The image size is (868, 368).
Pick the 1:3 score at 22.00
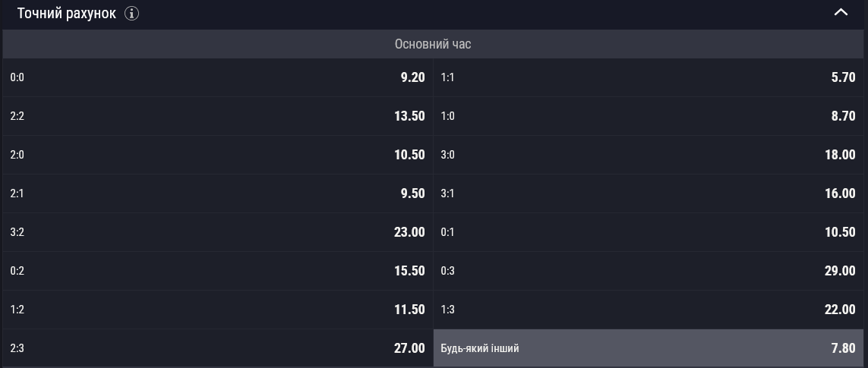649,310
